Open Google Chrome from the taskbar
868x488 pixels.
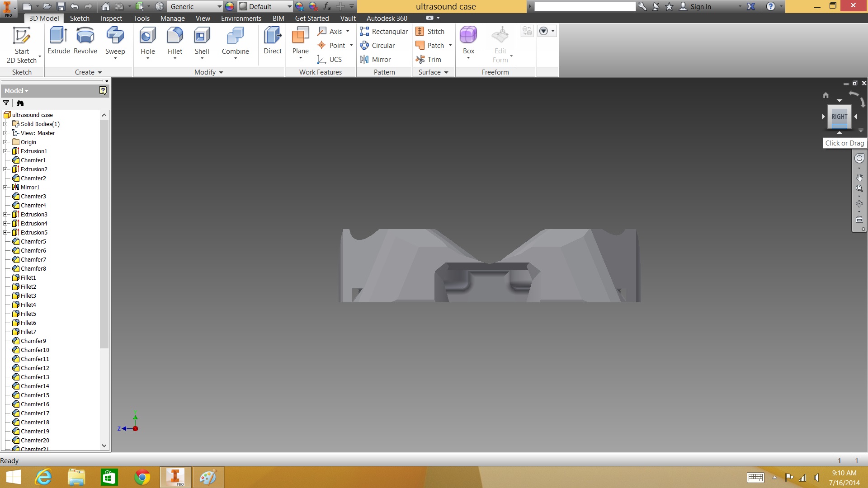tap(142, 477)
